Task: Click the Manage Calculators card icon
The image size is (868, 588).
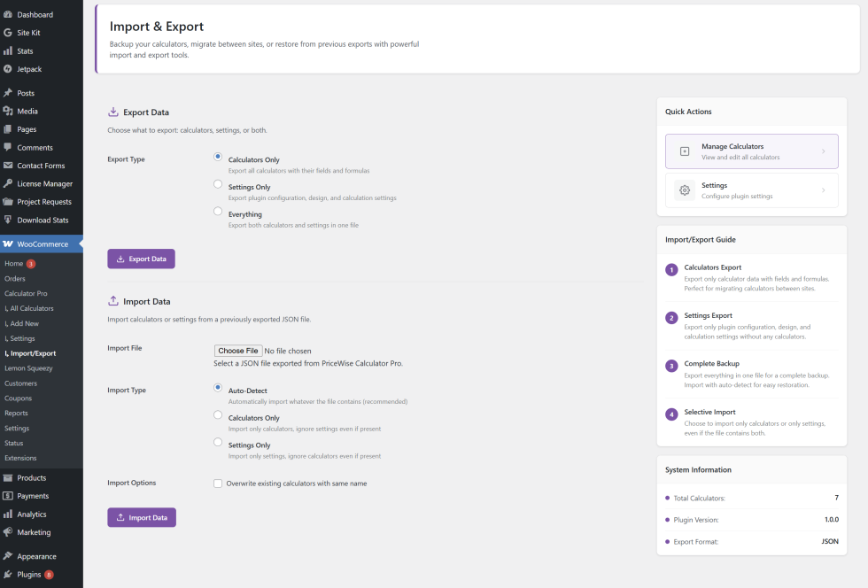Action: tap(684, 151)
